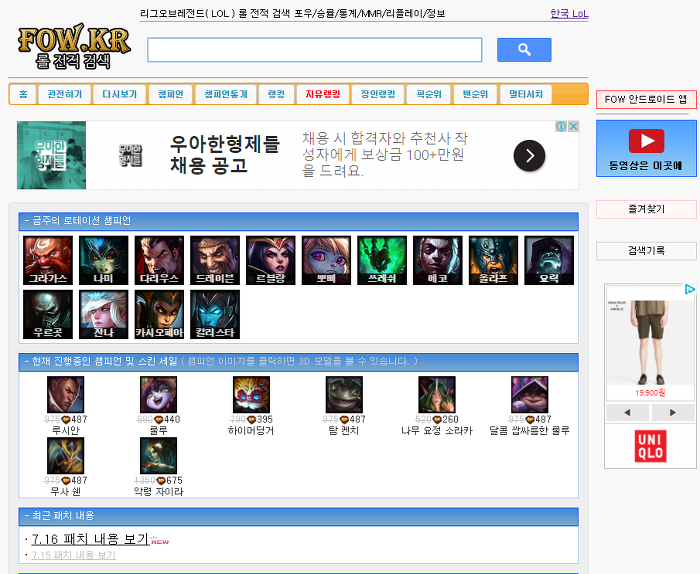
Task: Open the 탐 켄치 sale champion image
Action: tap(344, 395)
